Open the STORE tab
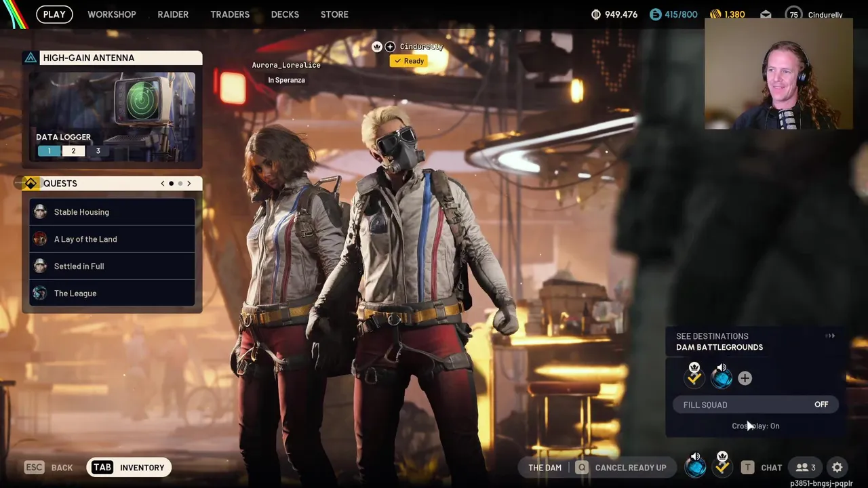 (x=334, y=14)
